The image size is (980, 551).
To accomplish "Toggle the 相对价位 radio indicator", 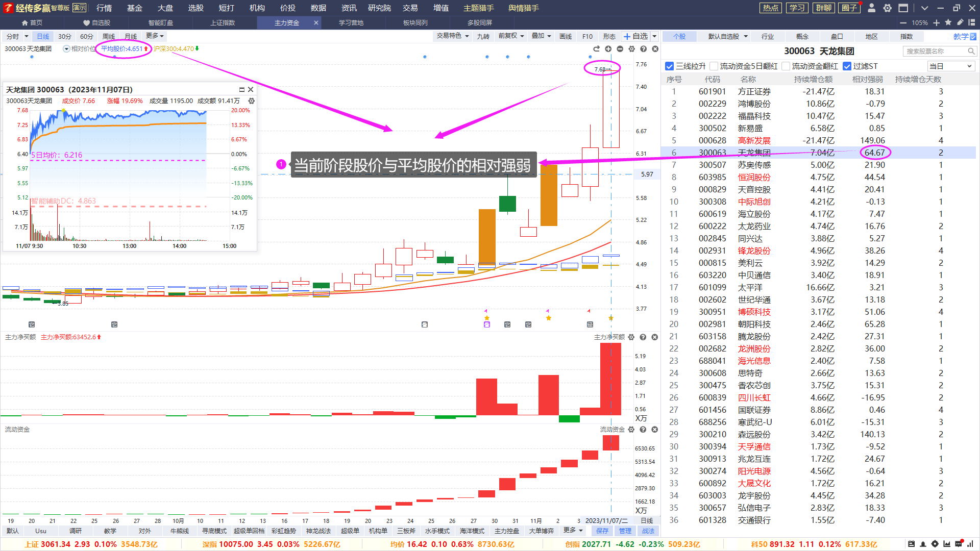I will pyautogui.click(x=66, y=49).
